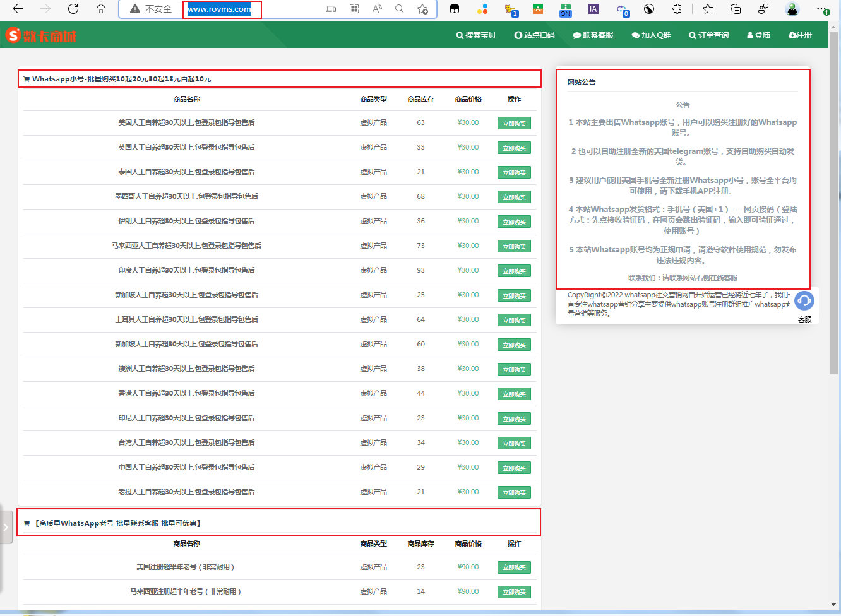The height and width of the screenshot is (616, 841).
Task: Click 立即购买 for 台湾人工自养超30天以上
Action: [514, 444]
